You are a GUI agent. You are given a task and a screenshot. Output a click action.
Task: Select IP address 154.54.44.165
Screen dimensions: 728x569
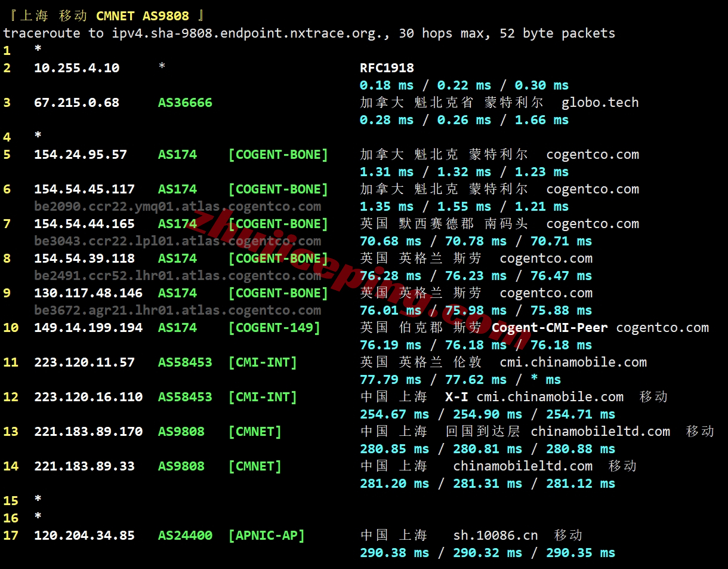point(84,224)
